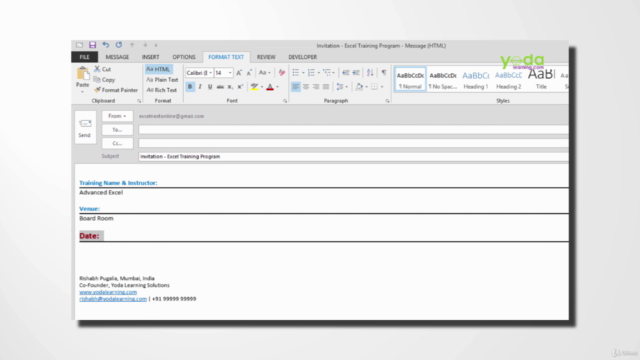This screenshot has width=640, height=360.
Task: Align text to the right
Action: [x=316, y=87]
